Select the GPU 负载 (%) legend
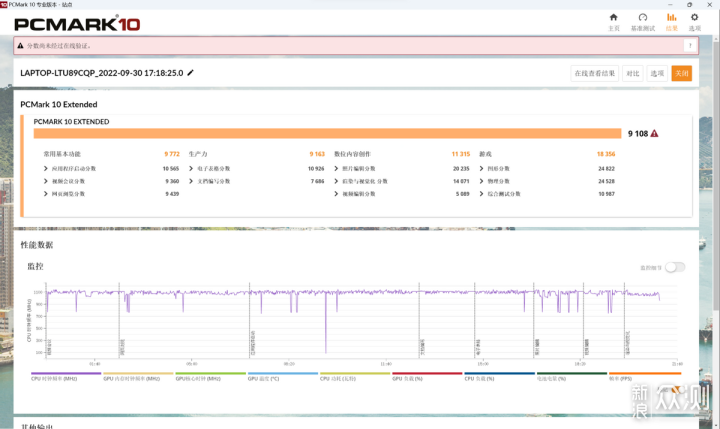The image size is (720, 429). (428, 377)
